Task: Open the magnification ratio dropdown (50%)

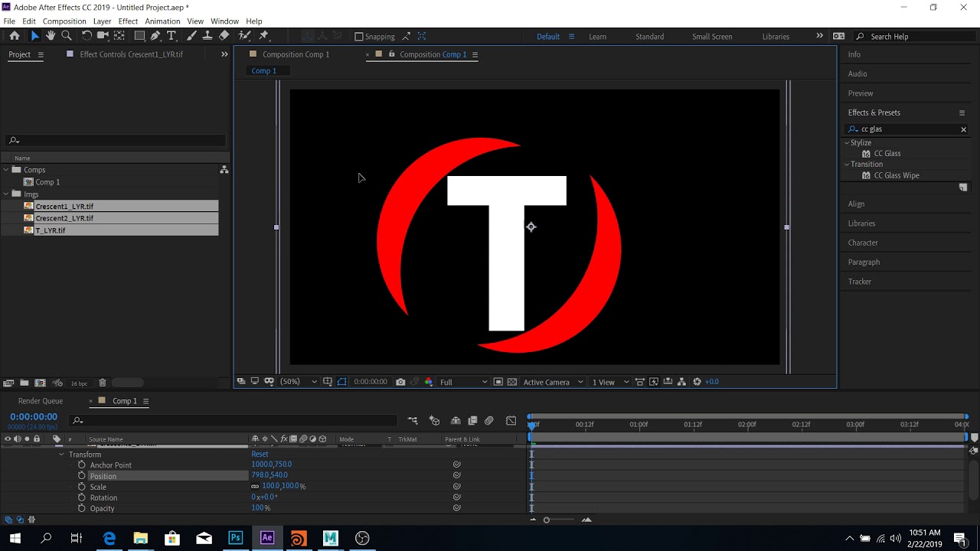Action: 298,382
